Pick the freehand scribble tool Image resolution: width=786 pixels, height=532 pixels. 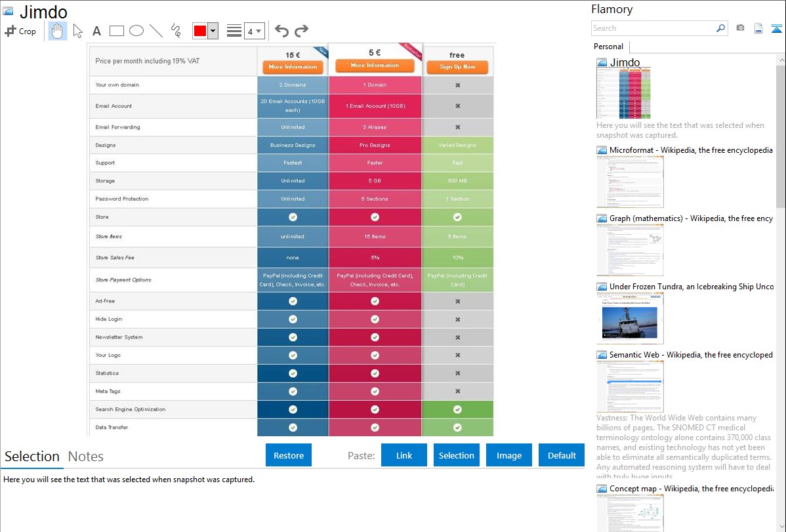coord(176,31)
